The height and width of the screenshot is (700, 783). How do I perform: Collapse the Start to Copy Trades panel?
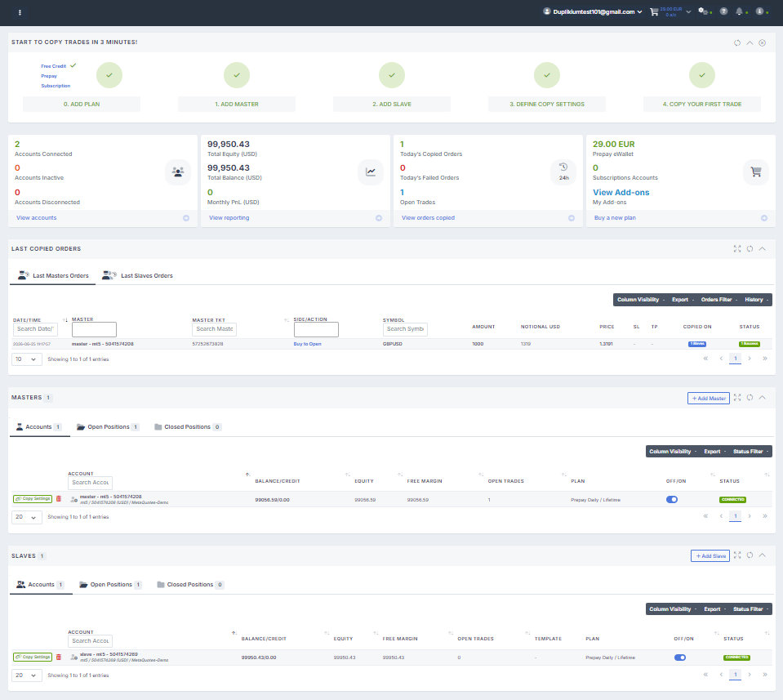(x=750, y=43)
